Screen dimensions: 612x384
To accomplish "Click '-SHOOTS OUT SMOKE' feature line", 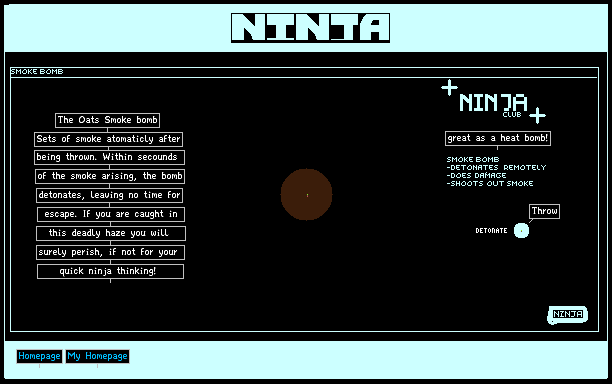I will [490, 183].
